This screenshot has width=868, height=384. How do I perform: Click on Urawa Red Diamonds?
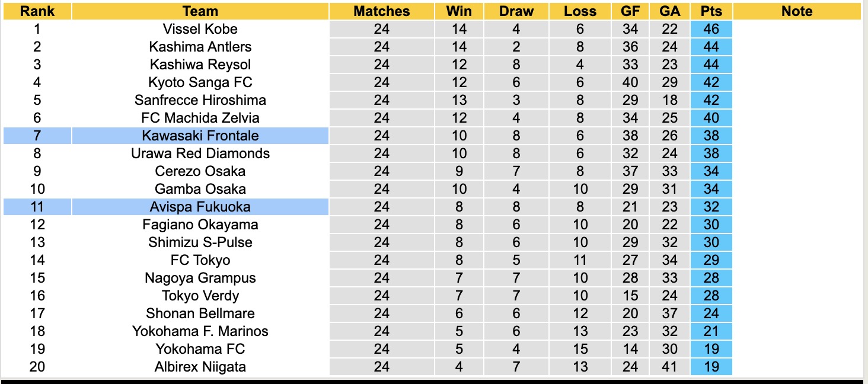point(200,153)
